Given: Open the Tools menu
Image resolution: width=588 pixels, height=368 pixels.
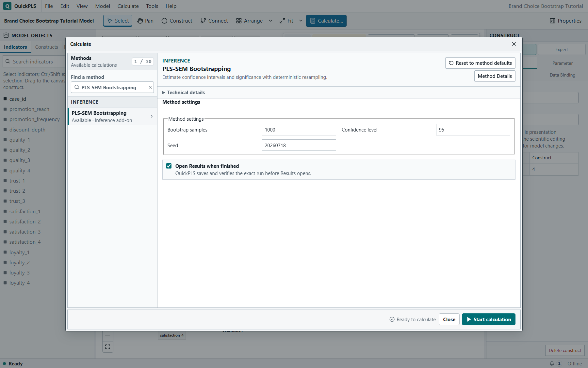Looking at the screenshot, I should (x=152, y=6).
